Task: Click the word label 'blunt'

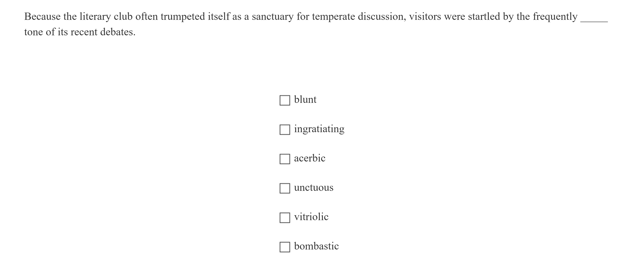Action: coord(305,100)
